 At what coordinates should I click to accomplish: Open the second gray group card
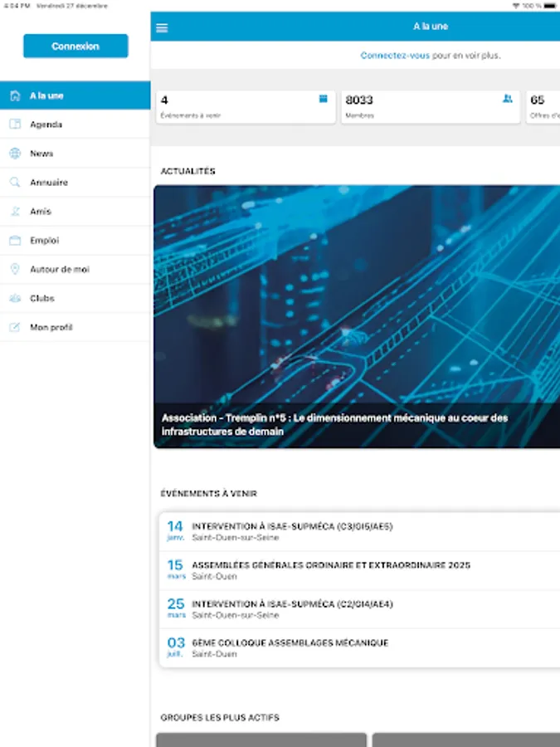pyautogui.click(x=466, y=740)
